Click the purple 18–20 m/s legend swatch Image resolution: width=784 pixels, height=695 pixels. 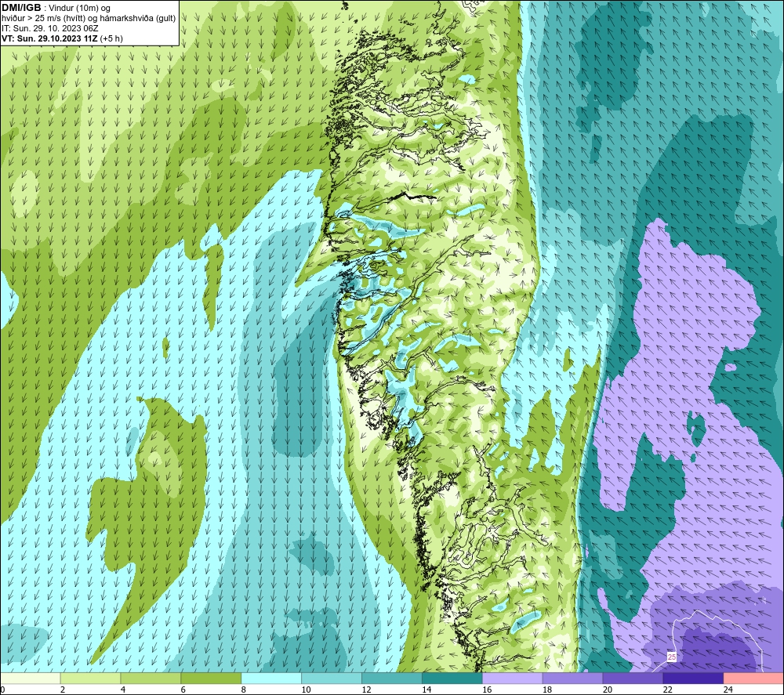click(572, 679)
